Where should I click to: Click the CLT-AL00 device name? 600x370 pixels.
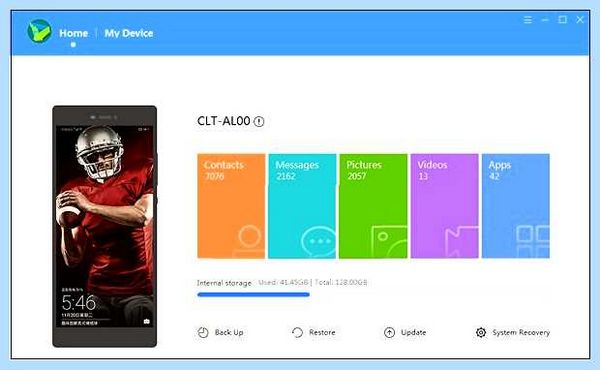coord(223,121)
